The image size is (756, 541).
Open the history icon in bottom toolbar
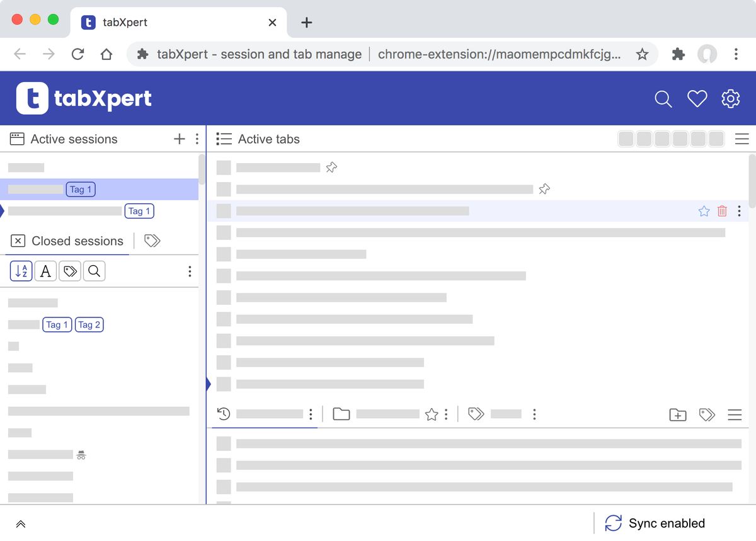(x=222, y=414)
